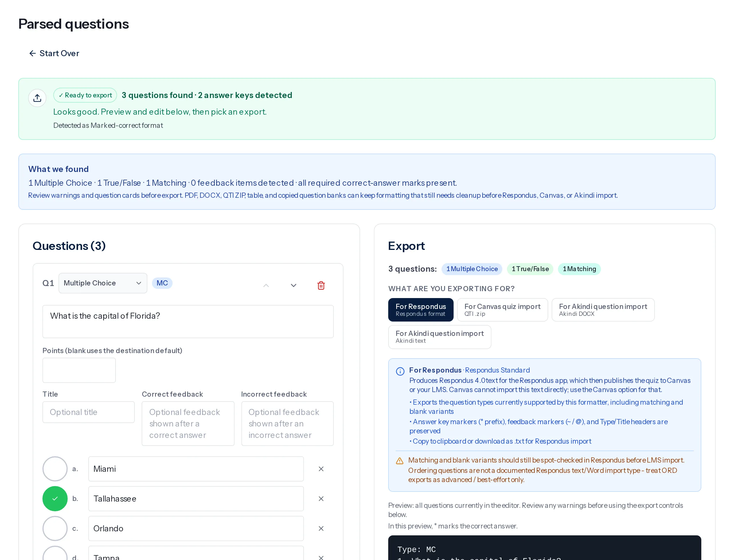Screen dimensions: 734x560
Task: Toggle the Tallahassee correct-answer radio
Action: point(55,498)
